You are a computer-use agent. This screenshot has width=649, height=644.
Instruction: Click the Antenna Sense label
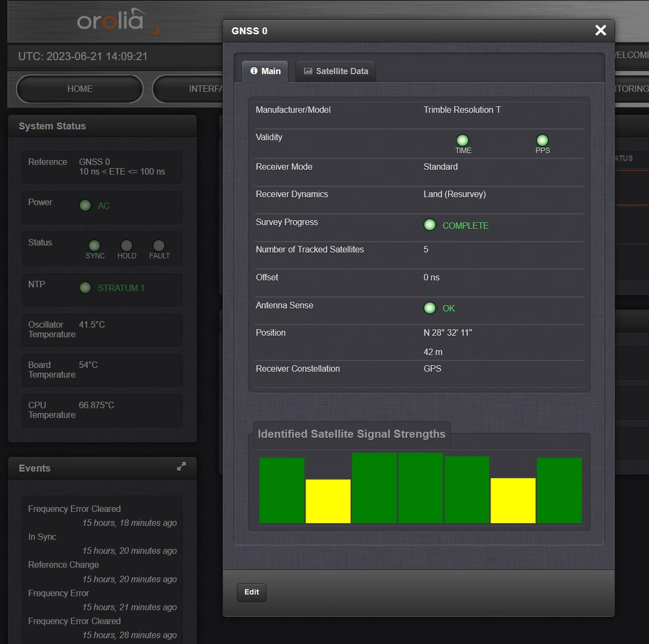point(284,305)
